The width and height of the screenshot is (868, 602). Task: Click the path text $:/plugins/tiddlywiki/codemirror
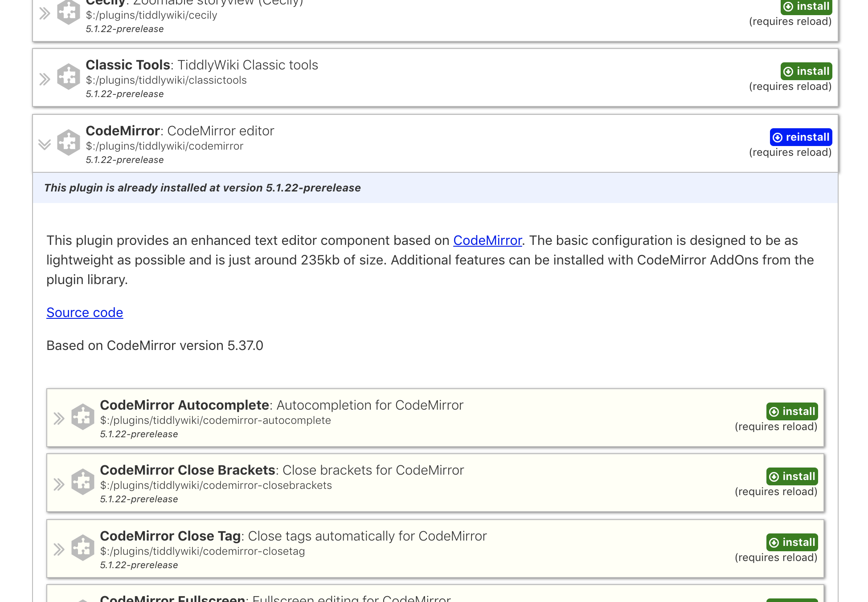click(x=164, y=146)
